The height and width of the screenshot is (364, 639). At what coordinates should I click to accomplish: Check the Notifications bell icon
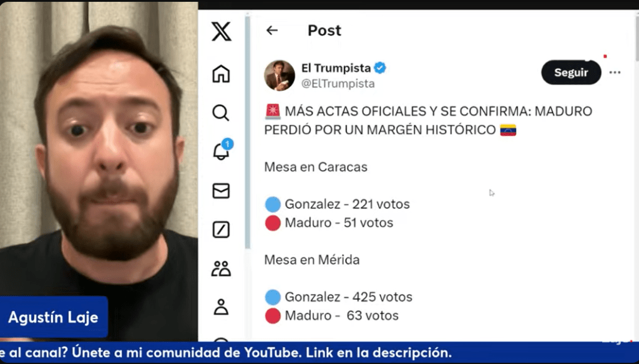(222, 150)
